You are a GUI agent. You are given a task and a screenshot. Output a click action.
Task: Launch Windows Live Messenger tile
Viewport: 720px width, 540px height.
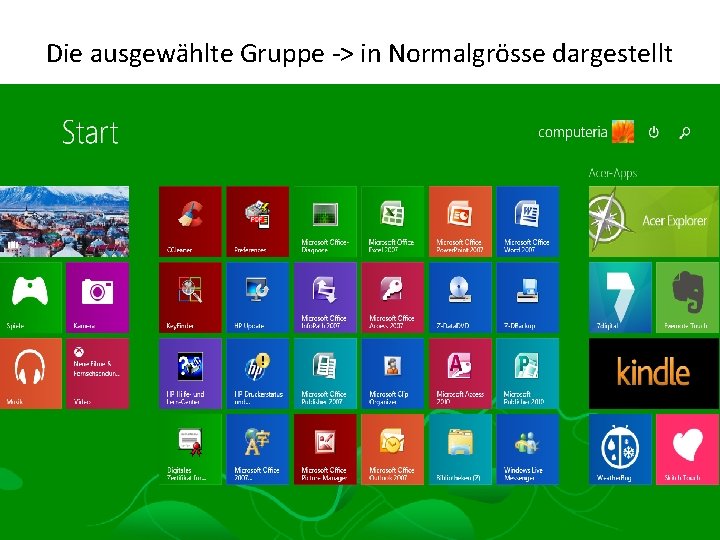528,450
